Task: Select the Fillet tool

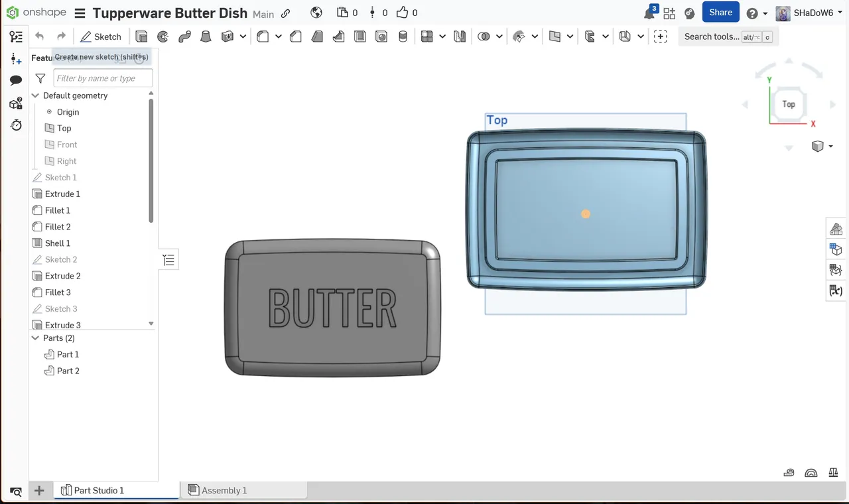Action: 262,36
